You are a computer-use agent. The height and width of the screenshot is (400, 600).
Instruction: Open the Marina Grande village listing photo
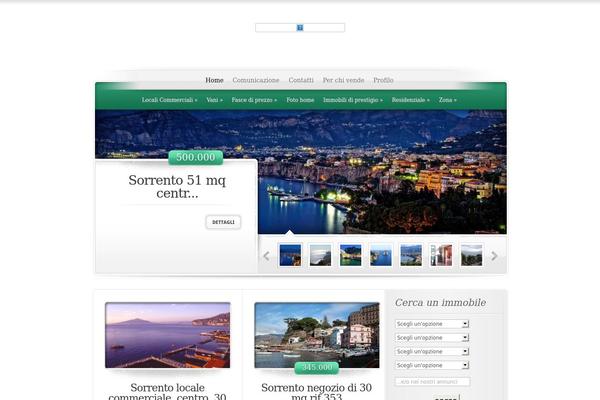[x=317, y=335]
